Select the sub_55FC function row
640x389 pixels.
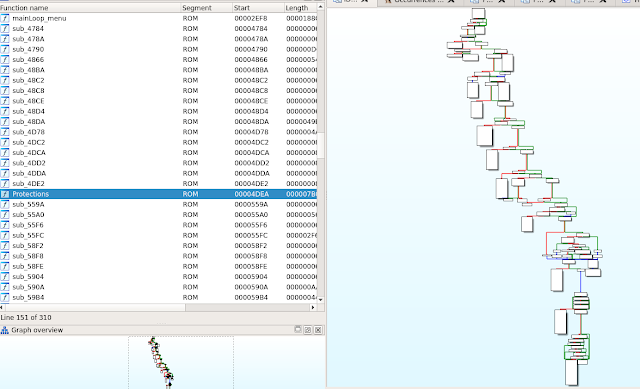point(158,236)
